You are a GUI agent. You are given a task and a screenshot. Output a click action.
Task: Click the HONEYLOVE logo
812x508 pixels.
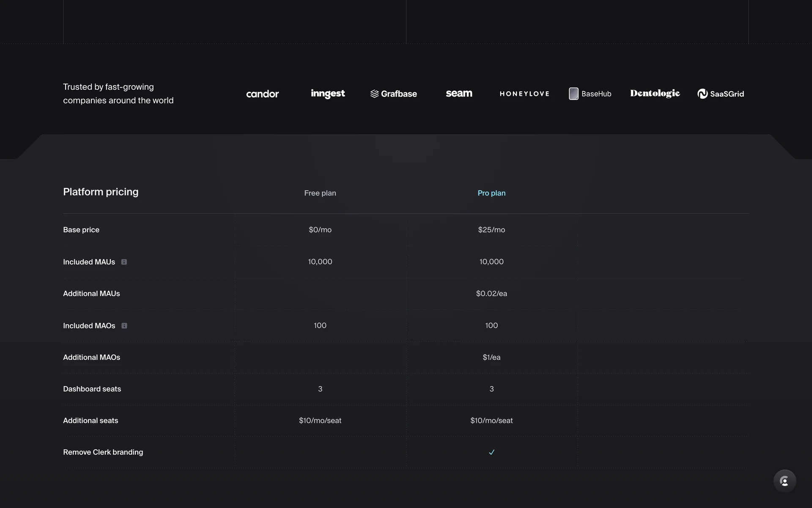[x=524, y=94]
